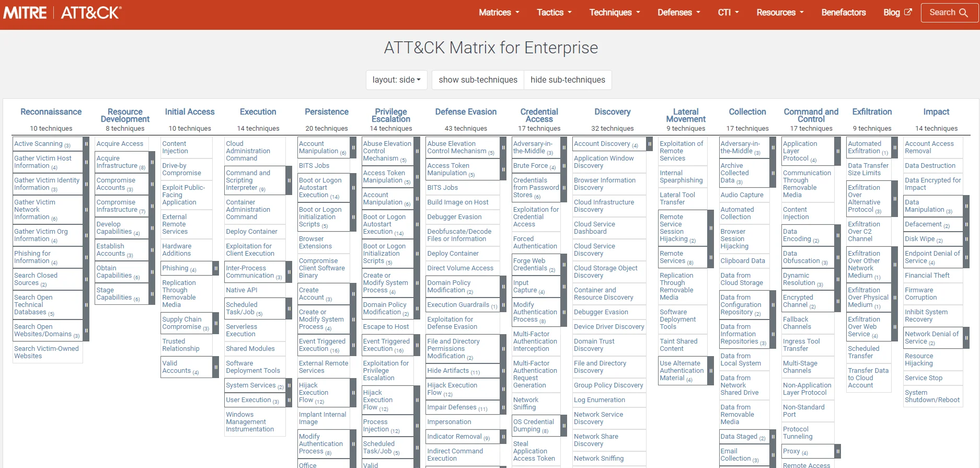Image resolution: width=980 pixels, height=468 pixels.
Task: Go to the Benefactors page
Action: click(x=844, y=13)
